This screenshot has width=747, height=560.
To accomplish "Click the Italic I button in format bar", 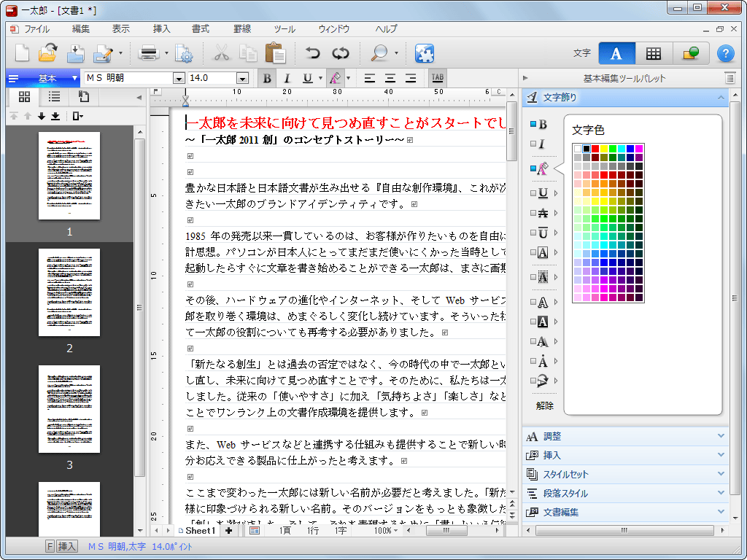I will pyautogui.click(x=287, y=78).
